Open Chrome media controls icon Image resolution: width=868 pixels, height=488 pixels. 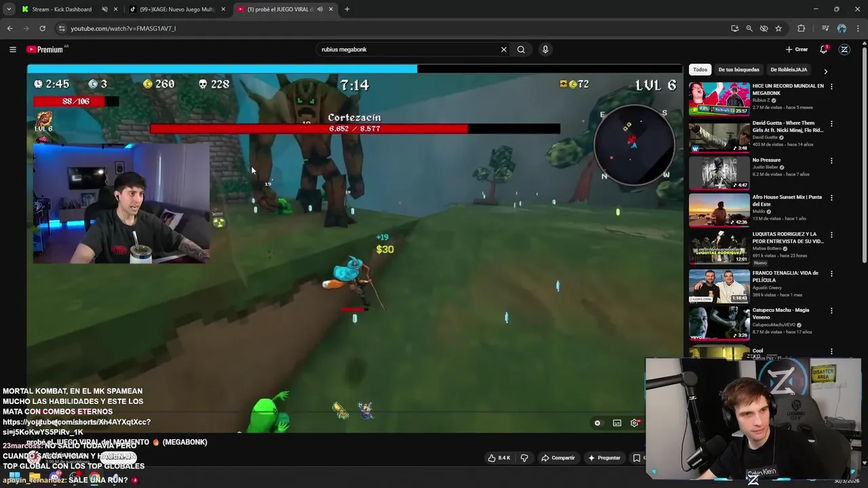(x=825, y=28)
